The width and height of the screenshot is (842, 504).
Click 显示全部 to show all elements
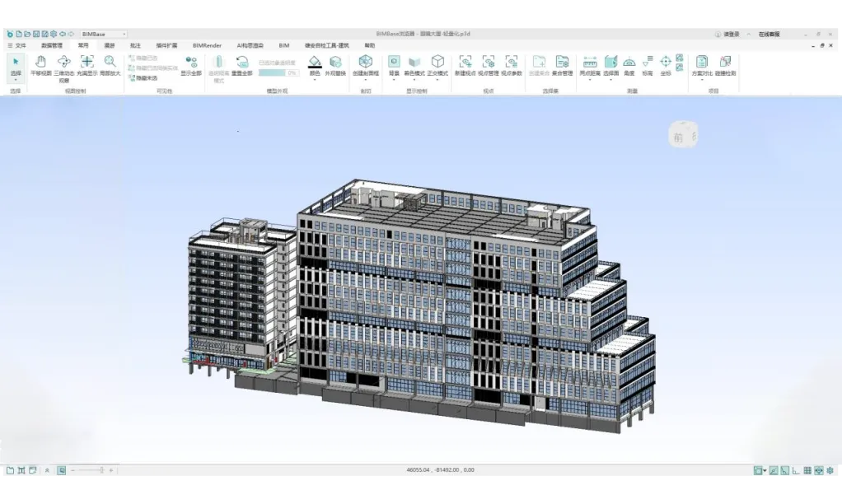pos(191,64)
